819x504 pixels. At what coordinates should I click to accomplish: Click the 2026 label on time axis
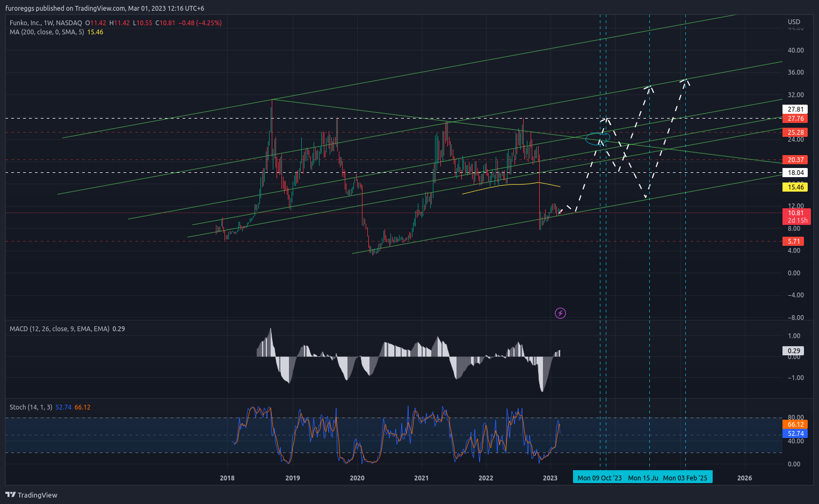[744, 478]
